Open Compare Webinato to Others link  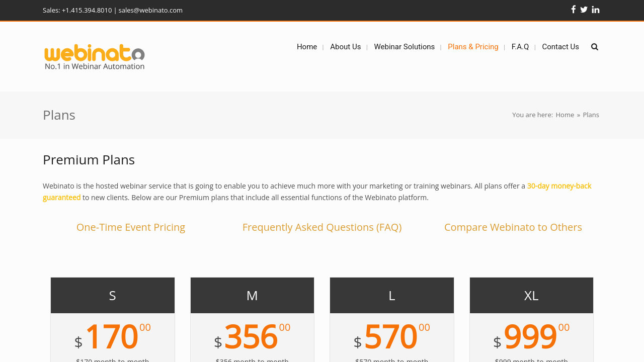(x=513, y=227)
